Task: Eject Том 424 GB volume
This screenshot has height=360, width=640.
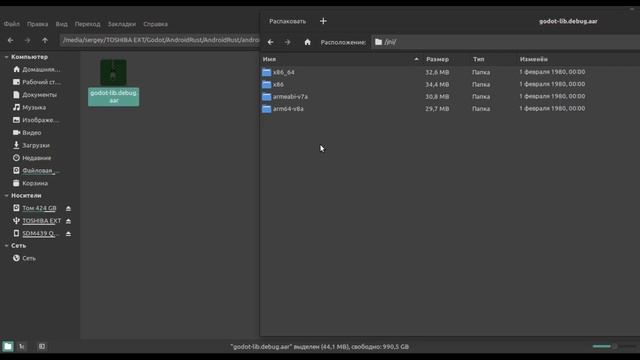Action: tap(68, 209)
